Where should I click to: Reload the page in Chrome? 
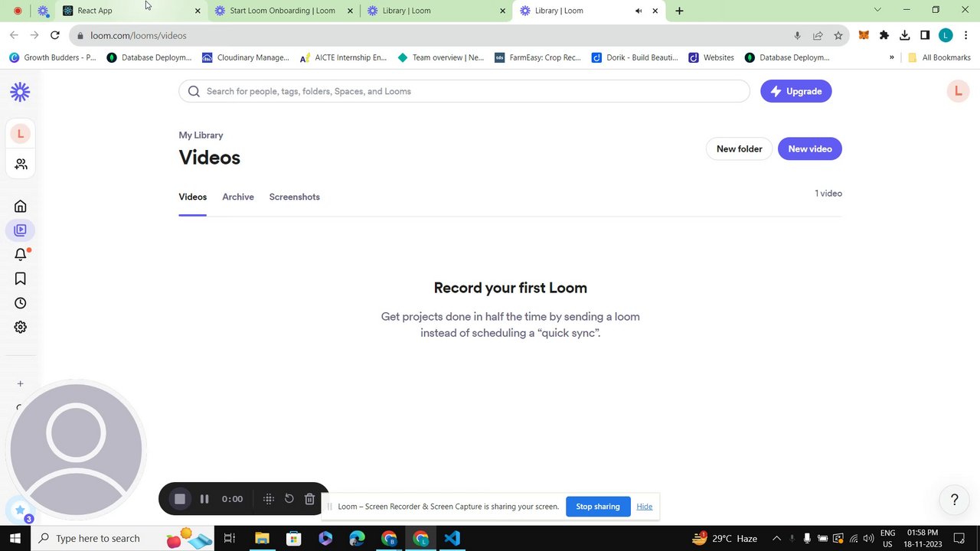(x=55, y=35)
